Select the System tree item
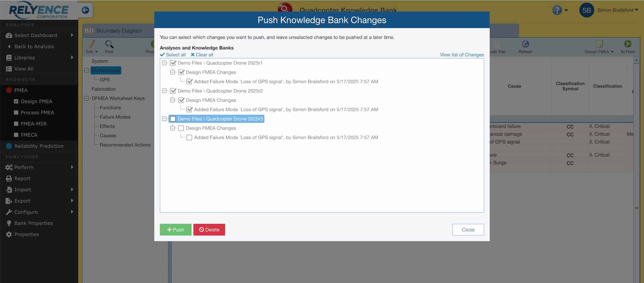Image resolution: width=644 pixels, height=283 pixels. click(x=100, y=61)
